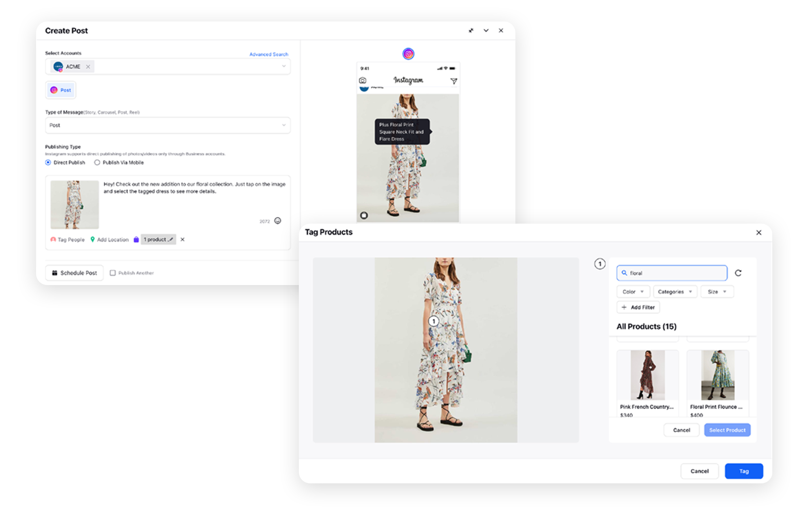Open the emoji picker in the caption box

(x=277, y=221)
